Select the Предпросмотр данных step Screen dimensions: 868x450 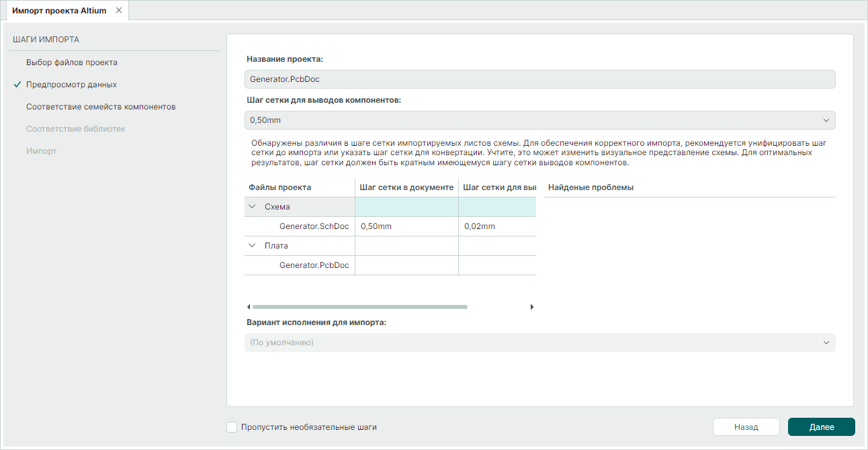coord(71,85)
